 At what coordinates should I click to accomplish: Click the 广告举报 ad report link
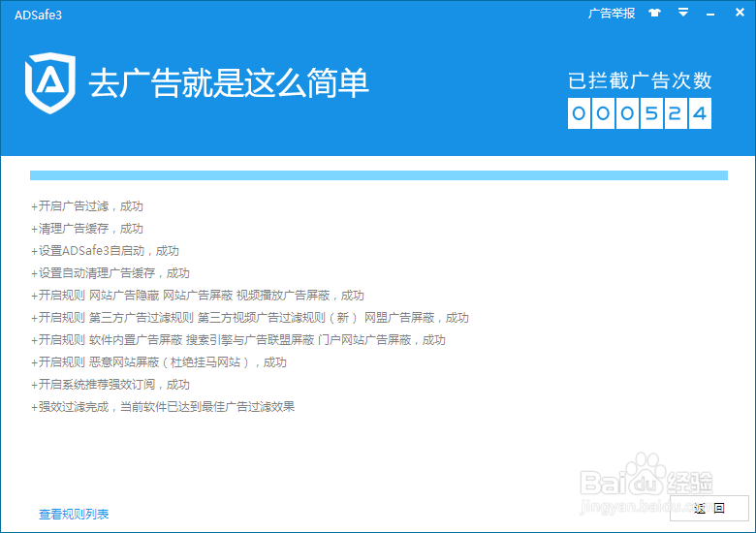tap(612, 14)
